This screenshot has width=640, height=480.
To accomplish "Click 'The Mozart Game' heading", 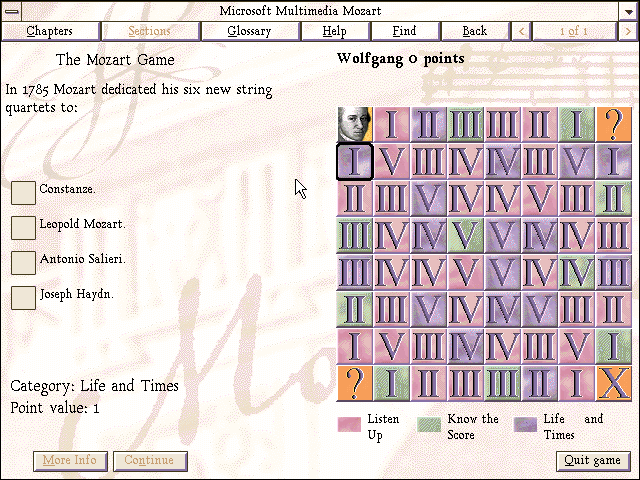I will click(115, 60).
